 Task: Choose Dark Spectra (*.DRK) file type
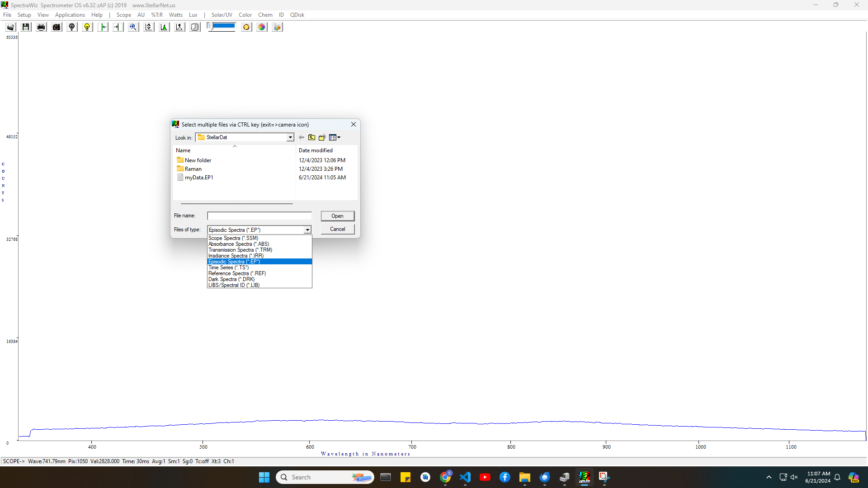point(259,279)
